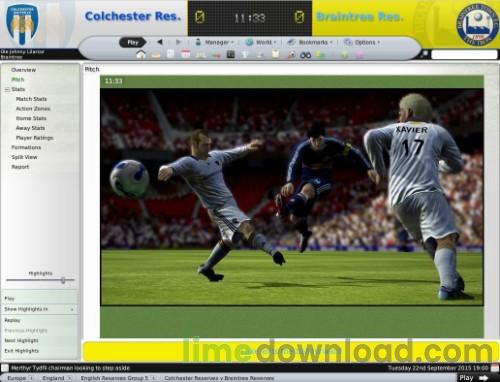The height and width of the screenshot is (382, 500).
Task: Click the green plus icon
Action: [344, 55]
